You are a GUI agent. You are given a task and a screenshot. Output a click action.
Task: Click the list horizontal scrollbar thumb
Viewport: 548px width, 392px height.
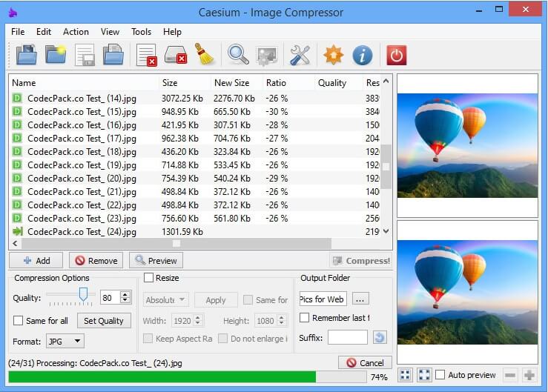pos(176,243)
